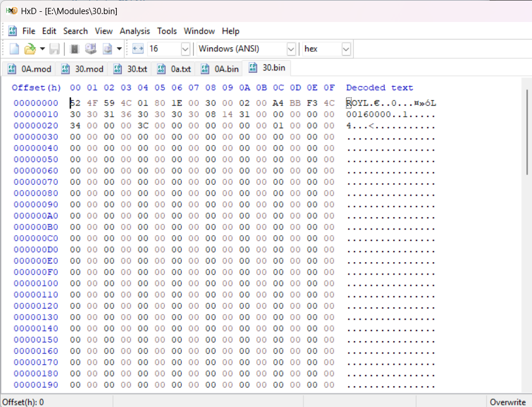Click the bytes-per-row width icon
The width and height of the screenshot is (532, 407).
pos(138,49)
